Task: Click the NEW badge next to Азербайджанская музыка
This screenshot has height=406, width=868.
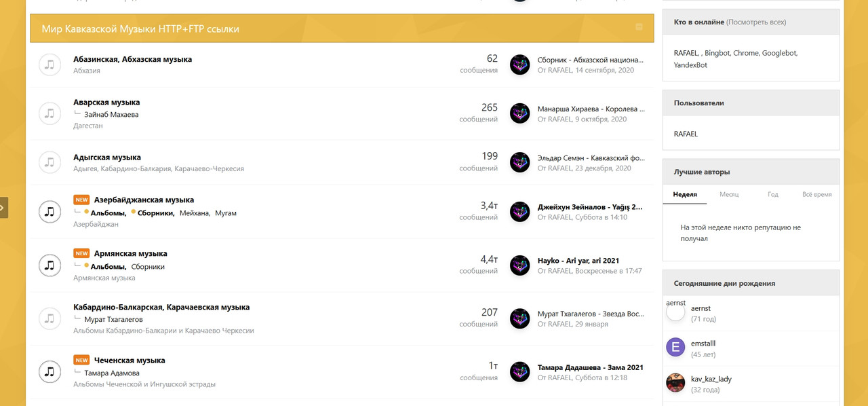Action: tap(81, 200)
